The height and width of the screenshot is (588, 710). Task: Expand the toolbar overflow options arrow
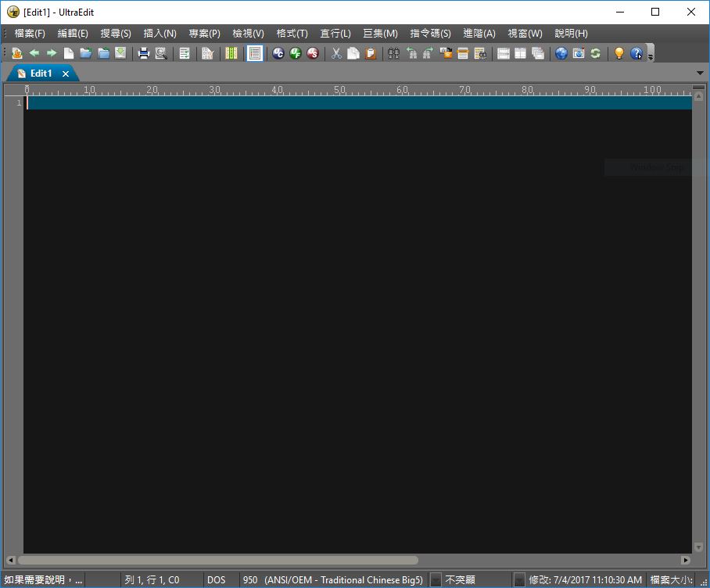[651, 56]
